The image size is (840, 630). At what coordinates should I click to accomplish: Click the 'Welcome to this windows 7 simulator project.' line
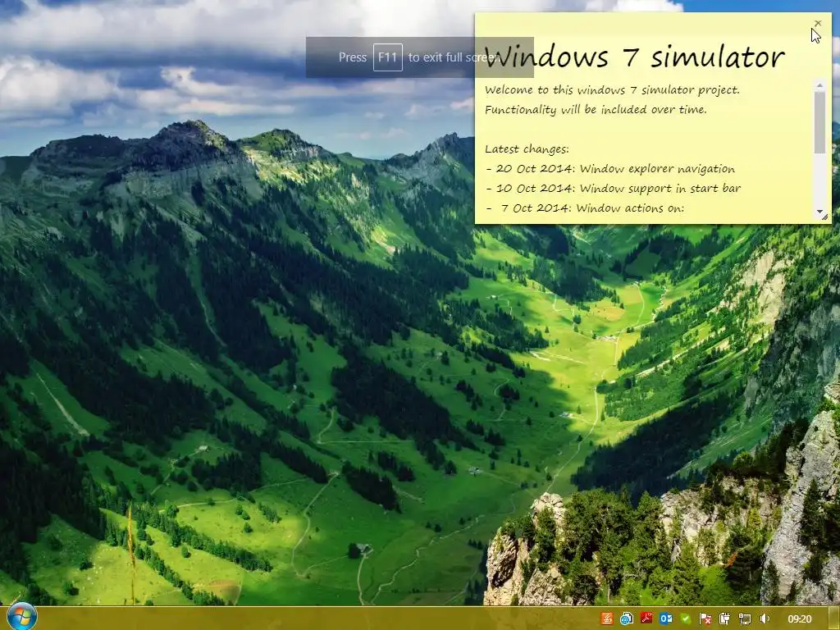(x=612, y=90)
